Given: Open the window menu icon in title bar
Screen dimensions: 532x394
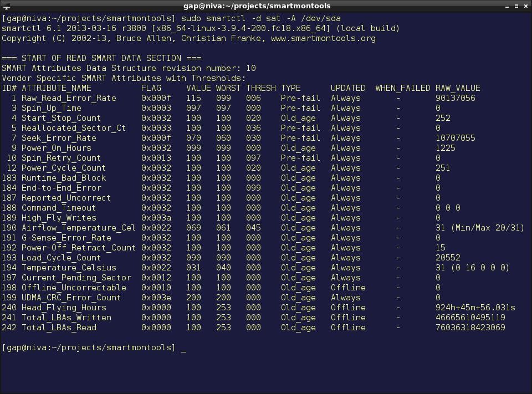Looking at the screenshot, I should (x=6, y=6).
